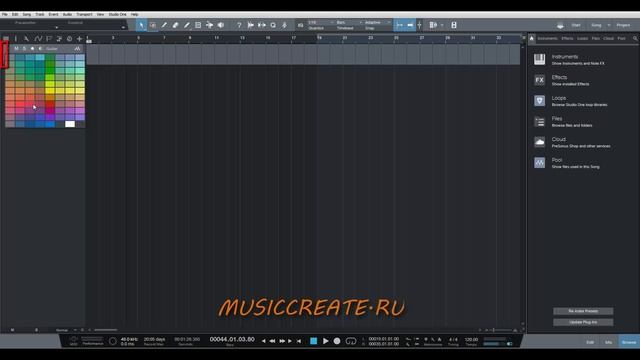Switch to the Effects browser tab
This screenshot has height=360, width=640.
pos(567,38)
